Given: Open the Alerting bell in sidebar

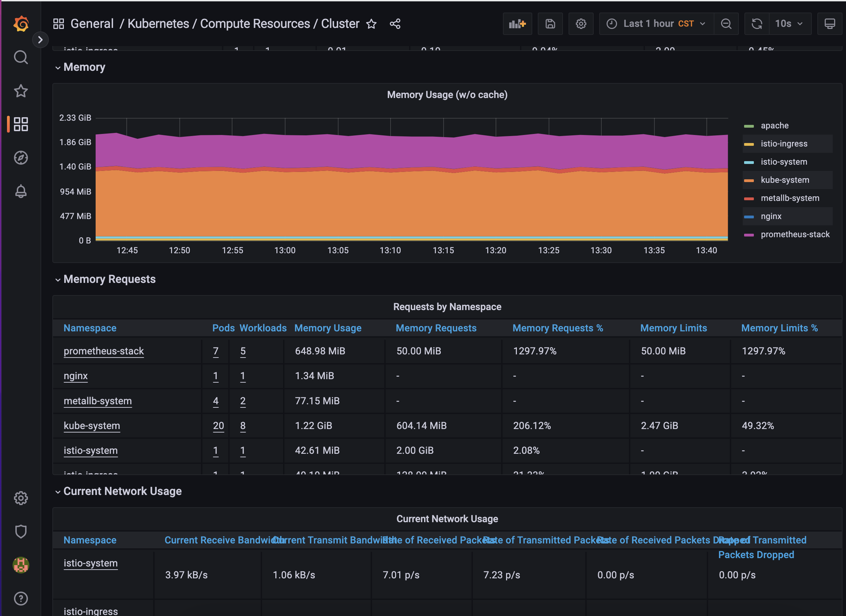Looking at the screenshot, I should (21, 191).
